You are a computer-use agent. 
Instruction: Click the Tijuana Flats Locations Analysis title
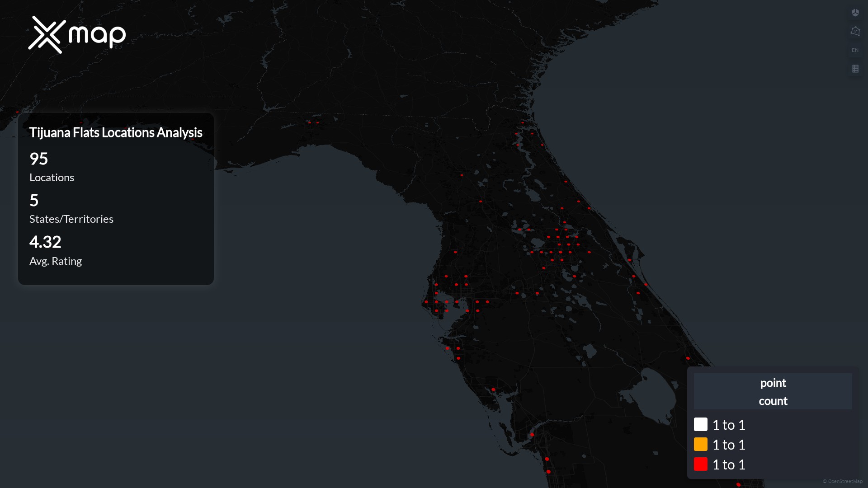tap(116, 132)
